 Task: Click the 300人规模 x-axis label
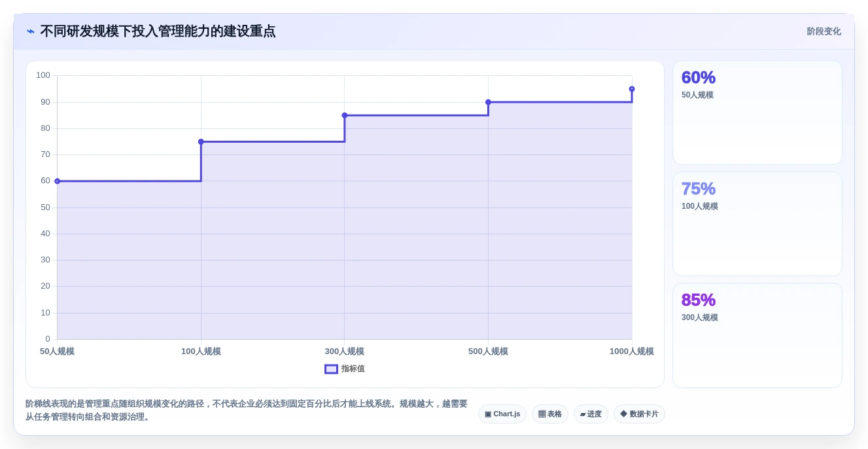click(x=345, y=351)
